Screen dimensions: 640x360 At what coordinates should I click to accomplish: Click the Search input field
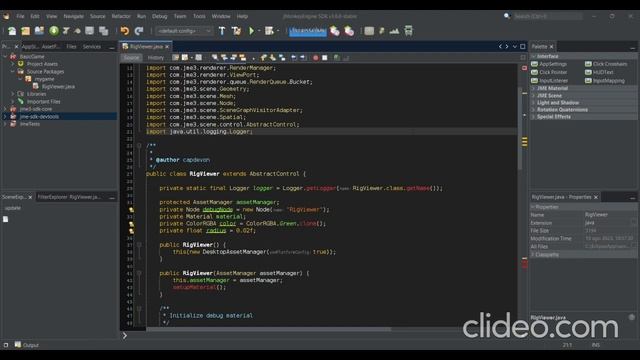(x=548, y=16)
